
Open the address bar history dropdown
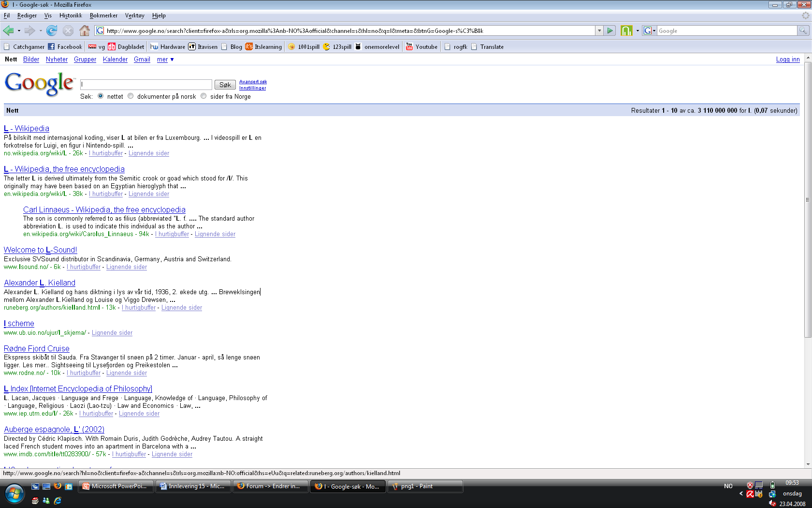click(x=599, y=30)
